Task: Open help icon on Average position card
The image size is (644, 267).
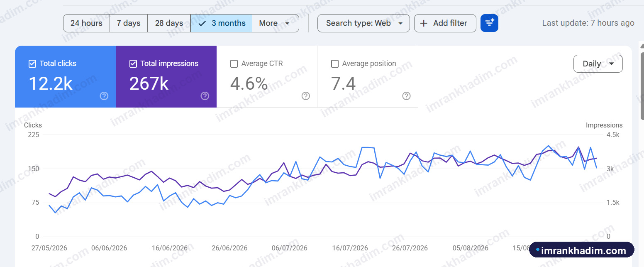Action: (x=407, y=96)
